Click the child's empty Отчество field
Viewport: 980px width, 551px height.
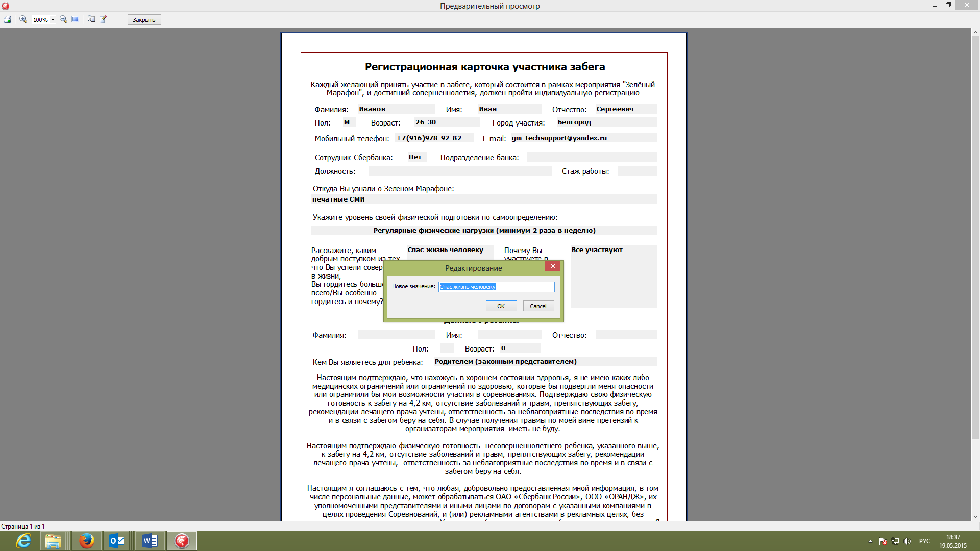tap(626, 335)
